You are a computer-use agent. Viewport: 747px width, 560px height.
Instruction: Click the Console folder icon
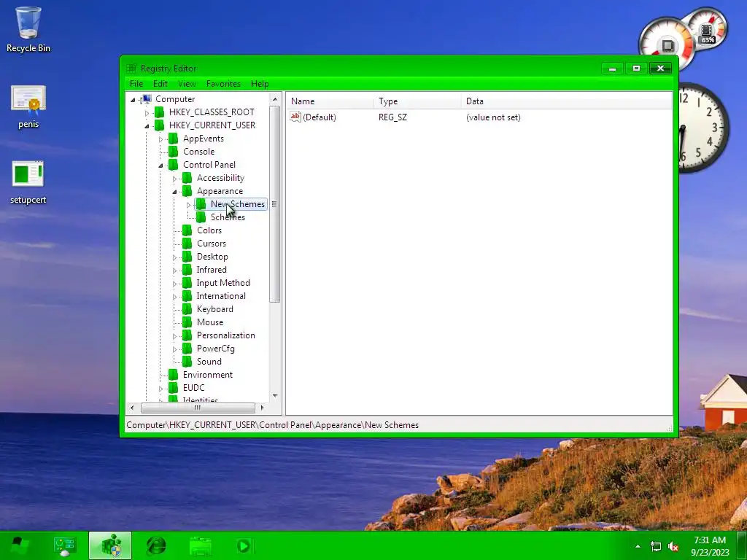point(174,152)
